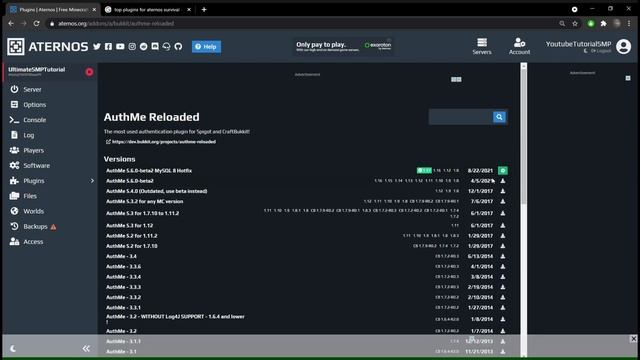
Task: Reload the page in browser
Action: pyautogui.click(x=36, y=24)
